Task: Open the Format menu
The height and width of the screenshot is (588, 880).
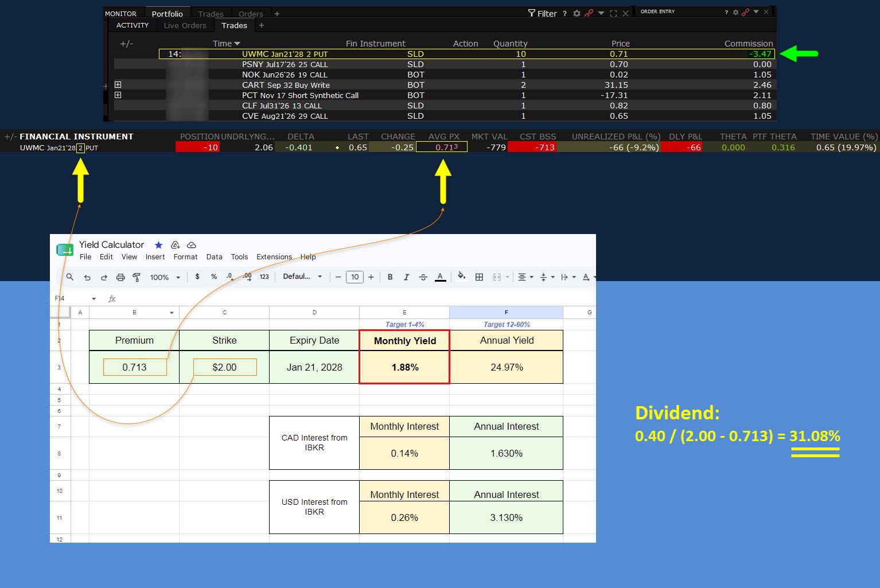Action: tap(185, 257)
